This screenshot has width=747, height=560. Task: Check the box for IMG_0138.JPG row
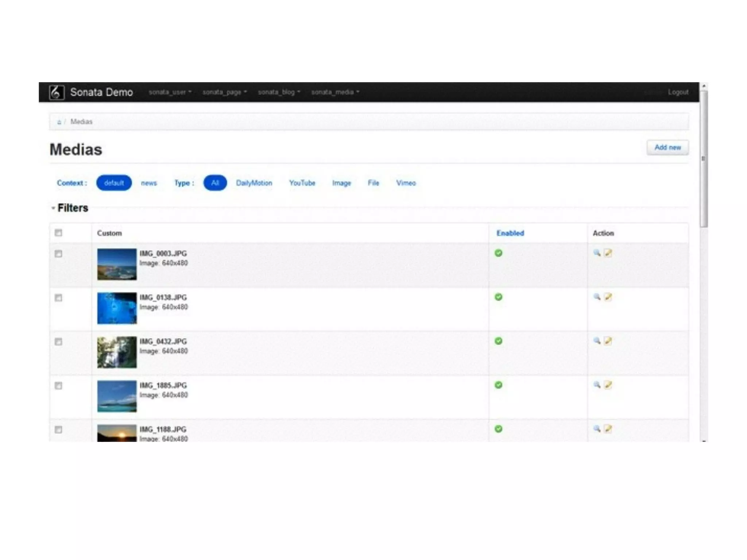coord(58,298)
